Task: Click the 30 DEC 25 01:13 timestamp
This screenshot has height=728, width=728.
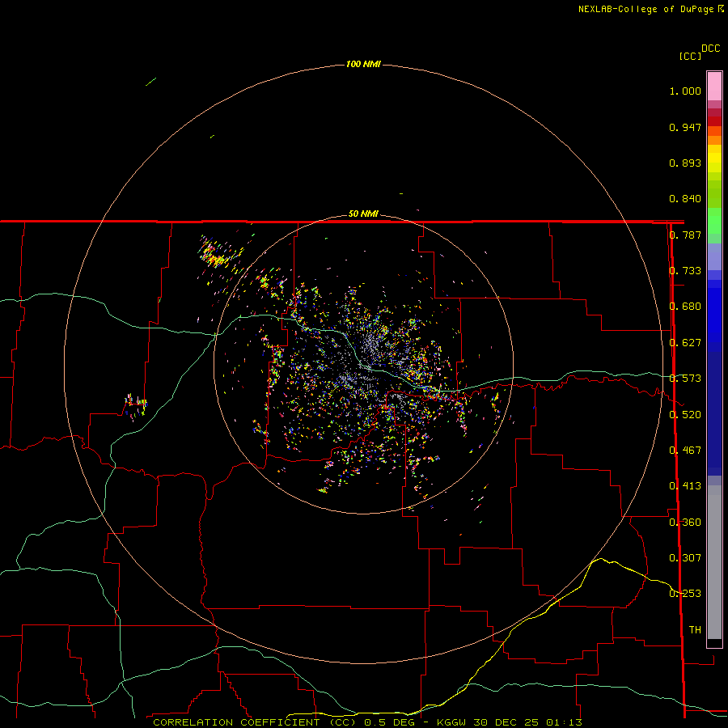Action: (x=528, y=722)
